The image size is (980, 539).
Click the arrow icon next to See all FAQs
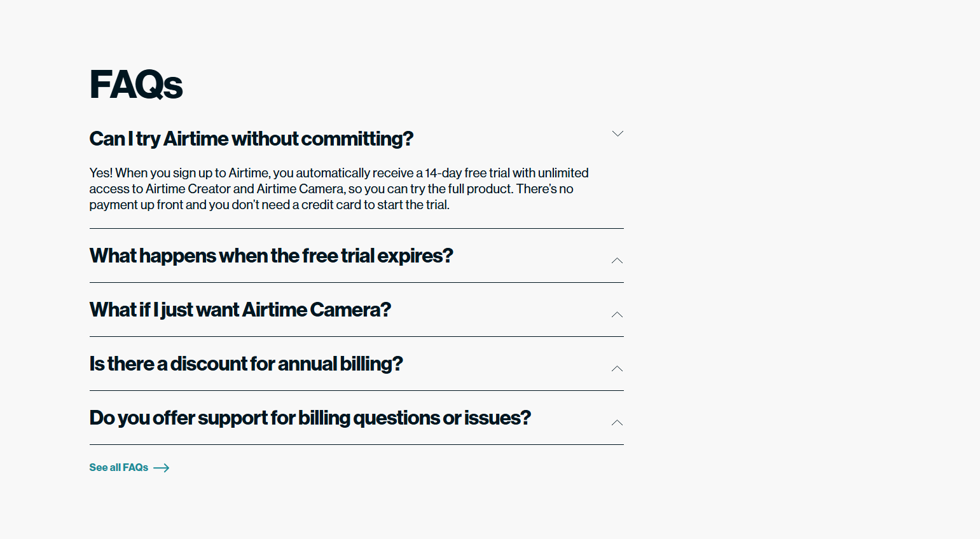162,468
